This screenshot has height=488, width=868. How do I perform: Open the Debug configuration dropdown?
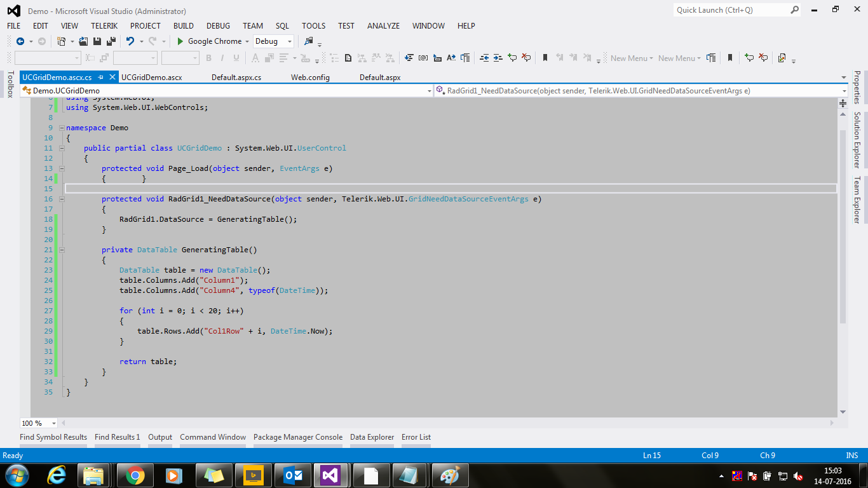(289, 41)
